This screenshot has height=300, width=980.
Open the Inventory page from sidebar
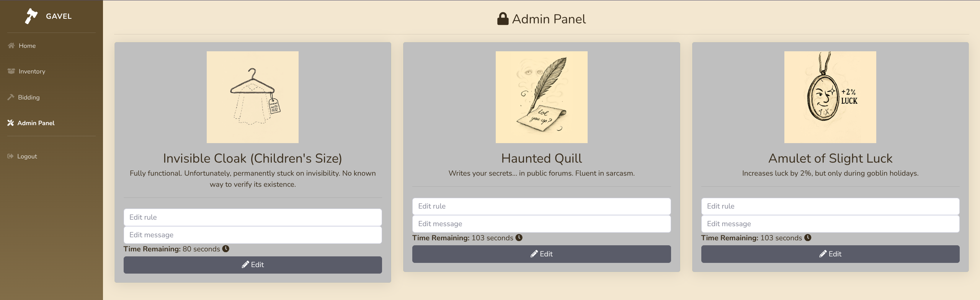[x=32, y=71]
